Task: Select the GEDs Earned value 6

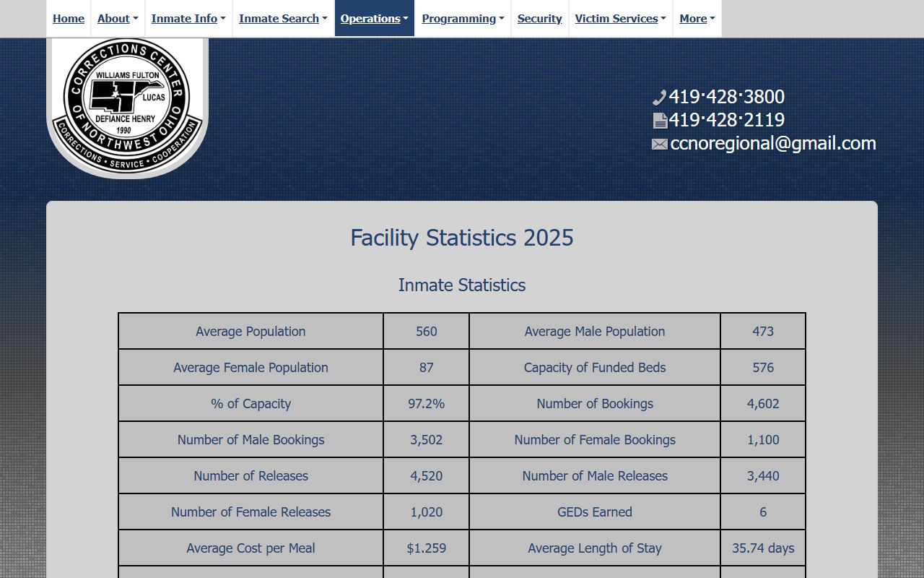Action: 763,512
